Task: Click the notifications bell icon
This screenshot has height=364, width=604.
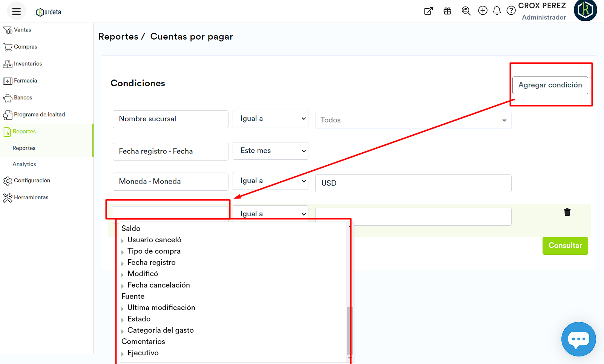Action: [x=497, y=11]
